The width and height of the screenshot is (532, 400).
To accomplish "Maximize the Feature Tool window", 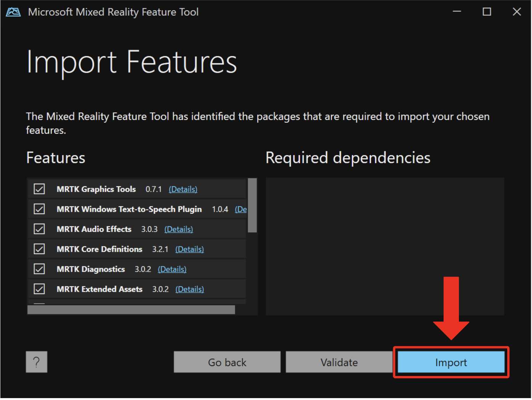I will (487, 12).
